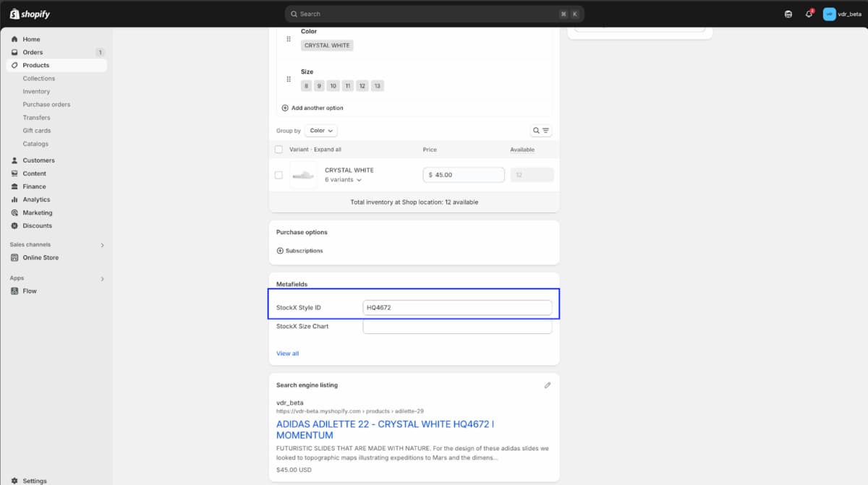Click the Shopify logo in the top bar
Screen dimensions: 868x485
(x=30, y=14)
